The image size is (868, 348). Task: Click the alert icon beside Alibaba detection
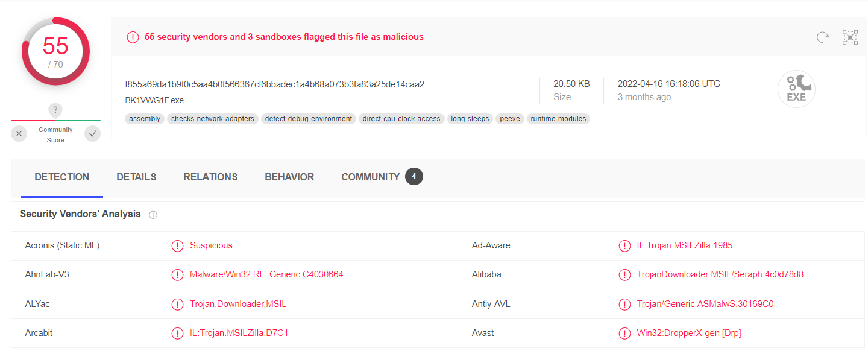624,274
